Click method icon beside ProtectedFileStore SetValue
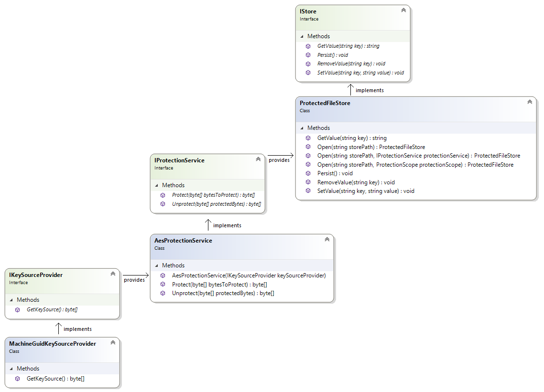The width and height of the screenshot is (544, 392). tap(308, 191)
